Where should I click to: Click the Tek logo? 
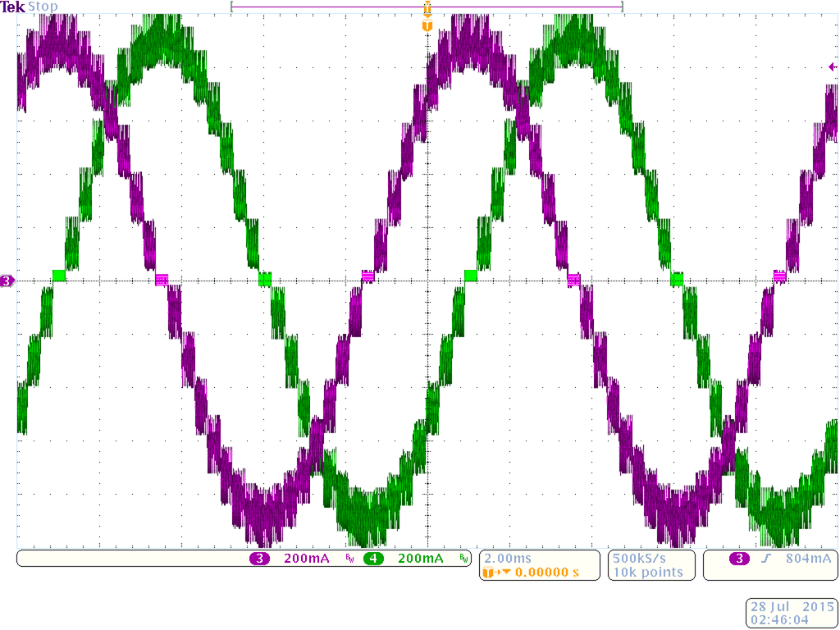[11, 7]
